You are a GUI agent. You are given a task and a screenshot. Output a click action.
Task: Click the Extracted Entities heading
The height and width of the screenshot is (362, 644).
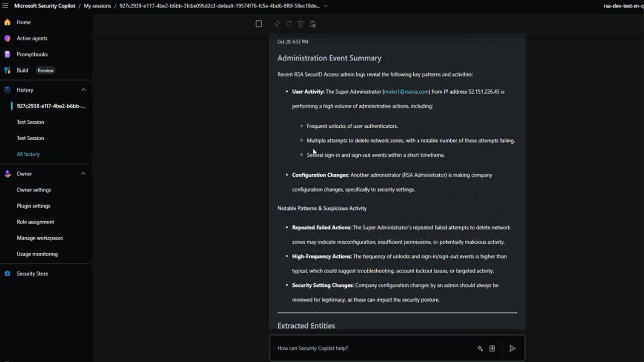pos(306,326)
